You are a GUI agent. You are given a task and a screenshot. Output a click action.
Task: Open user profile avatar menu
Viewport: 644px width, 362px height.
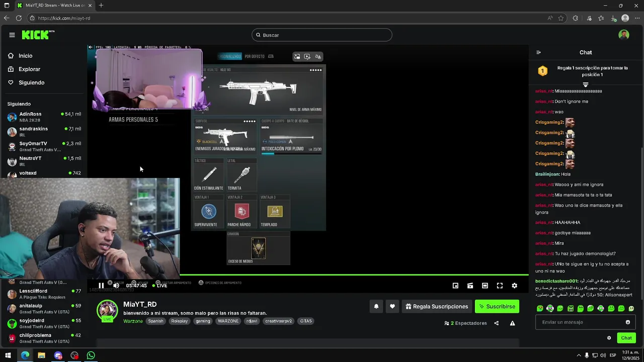coord(624,35)
